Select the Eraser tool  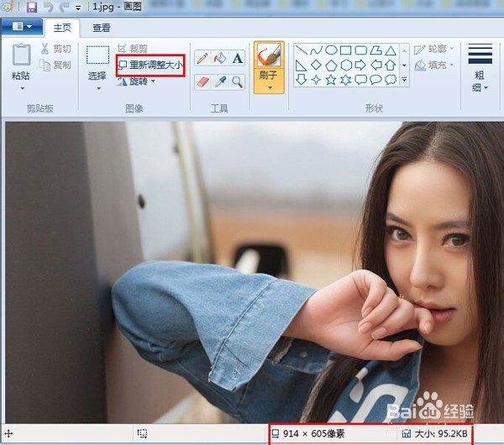pos(202,81)
